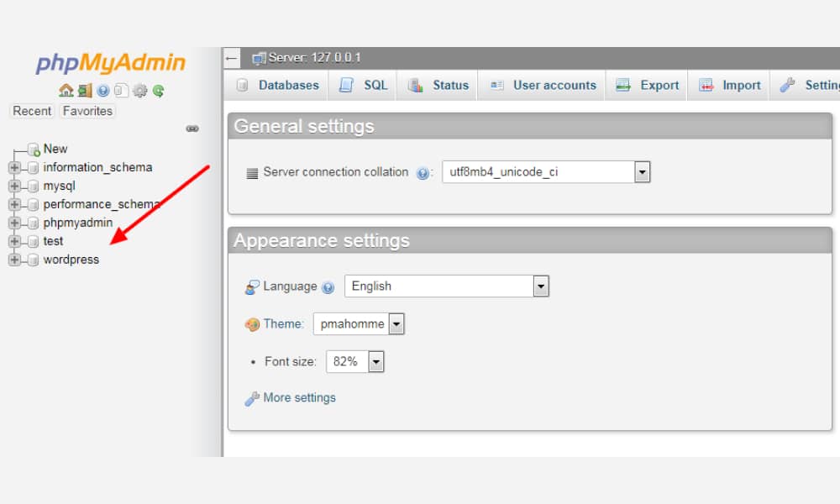Click the collation list icon

[252, 173]
